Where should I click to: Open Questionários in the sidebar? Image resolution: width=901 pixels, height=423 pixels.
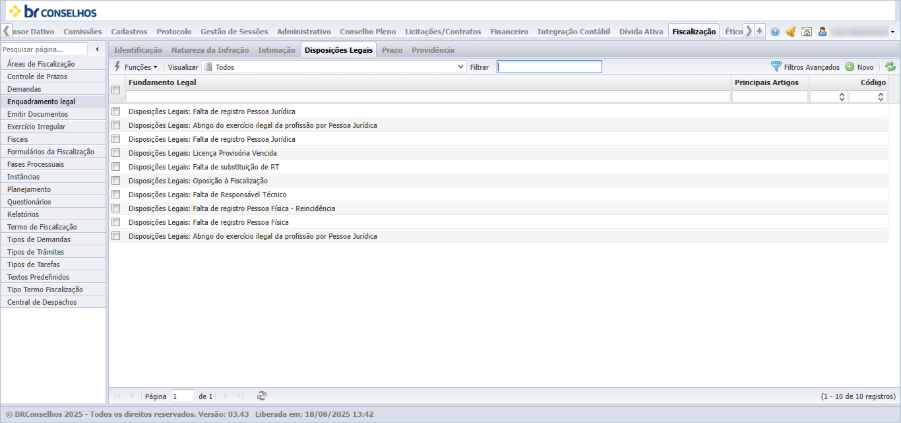[53, 202]
